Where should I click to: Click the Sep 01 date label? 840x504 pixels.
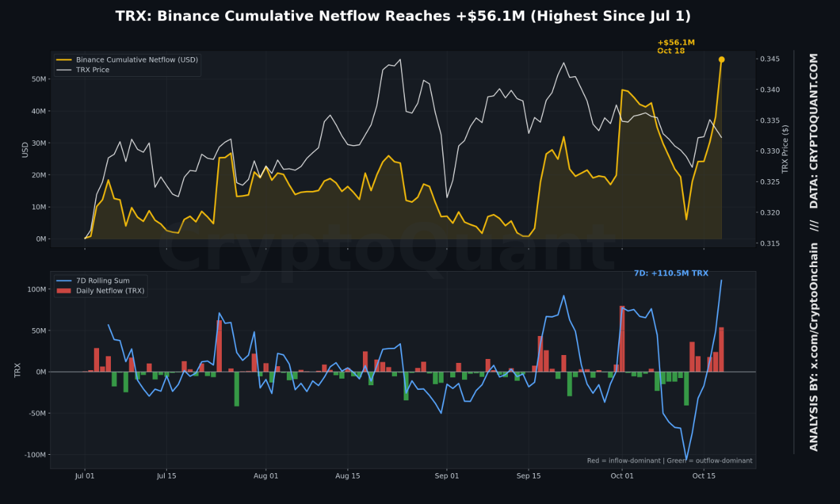click(x=446, y=476)
